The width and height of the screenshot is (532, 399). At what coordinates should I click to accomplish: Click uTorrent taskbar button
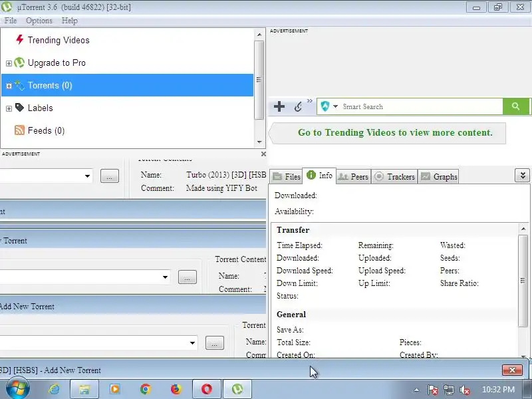click(x=237, y=389)
